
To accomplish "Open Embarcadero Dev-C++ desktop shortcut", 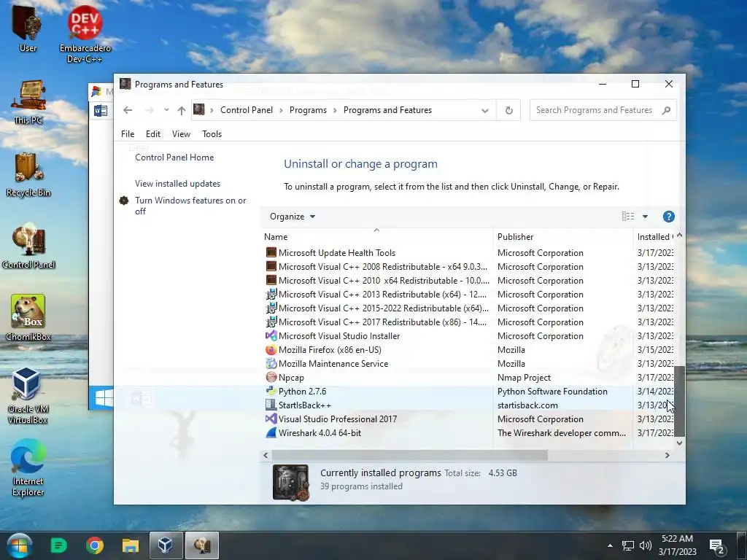I will coord(85,34).
